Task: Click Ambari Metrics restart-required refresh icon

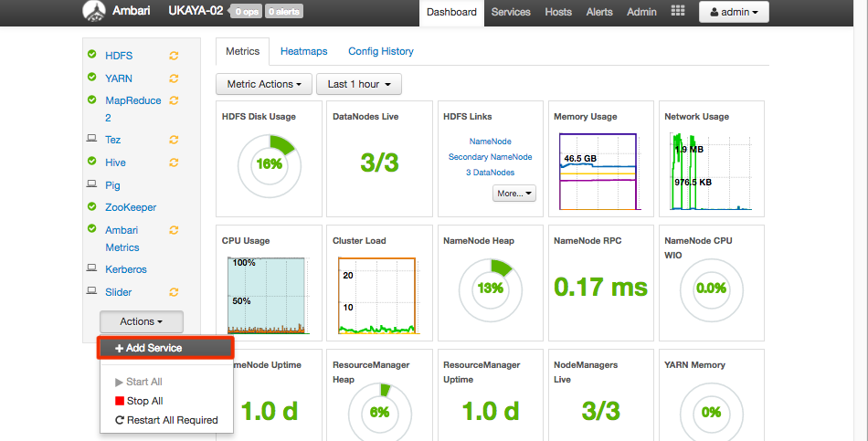Action: pyautogui.click(x=174, y=230)
